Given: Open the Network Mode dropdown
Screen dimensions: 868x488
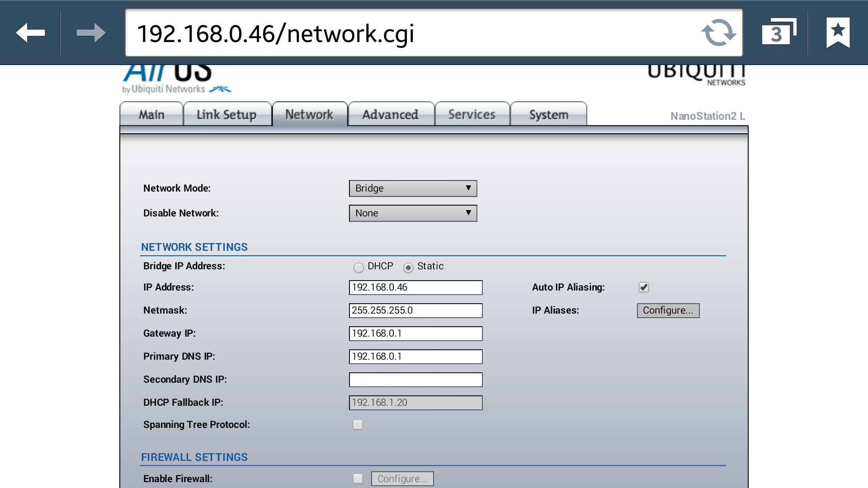Looking at the screenshot, I should tap(413, 188).
